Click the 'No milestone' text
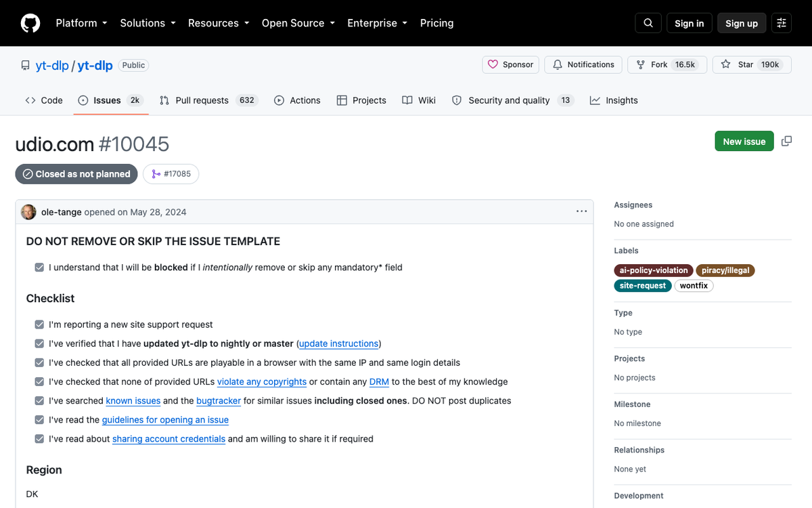The width and height of the screenshot is (812, 508). (x=637, y=423)
